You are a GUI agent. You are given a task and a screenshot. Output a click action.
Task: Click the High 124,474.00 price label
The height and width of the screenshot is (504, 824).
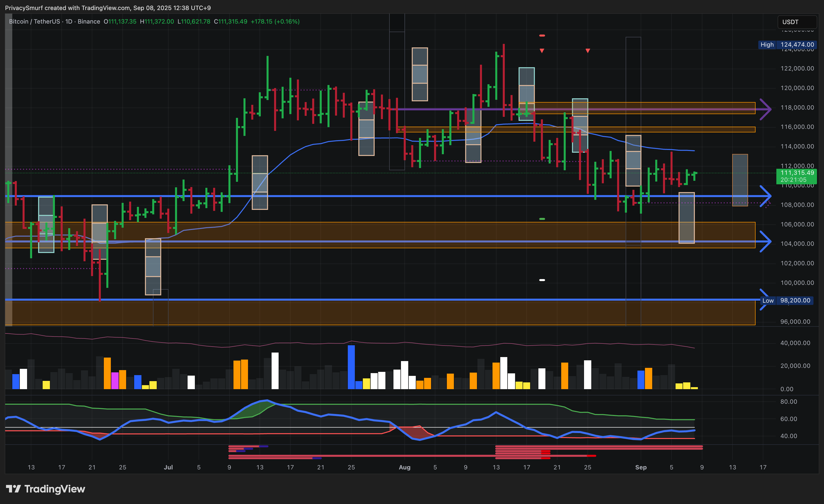tap(787, 45)
